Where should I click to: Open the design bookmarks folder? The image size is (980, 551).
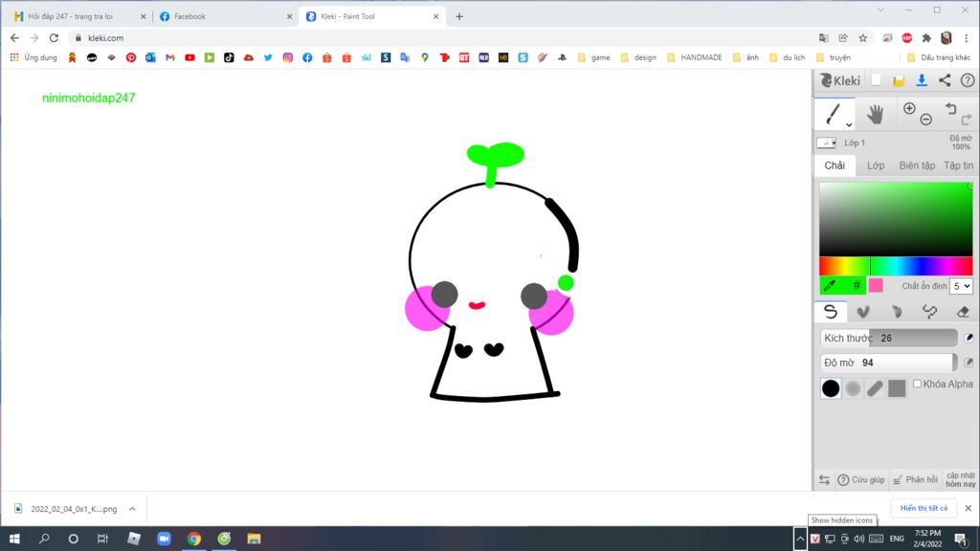point(638,57)
